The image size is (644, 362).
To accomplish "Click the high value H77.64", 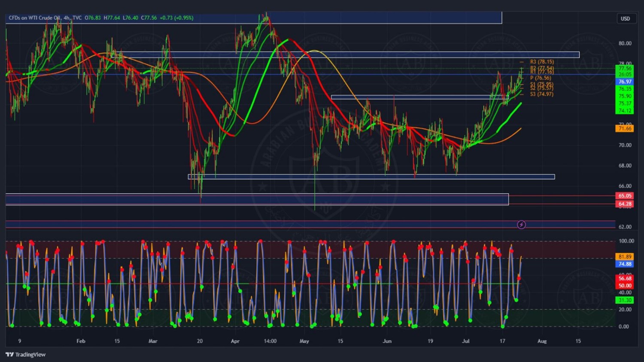I will (x=112, y=18).
